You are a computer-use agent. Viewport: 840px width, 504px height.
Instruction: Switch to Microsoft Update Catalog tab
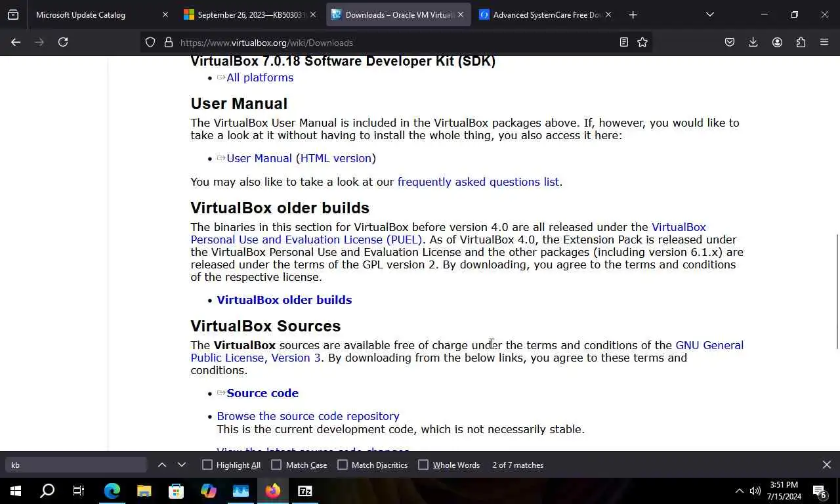(99, 14)
